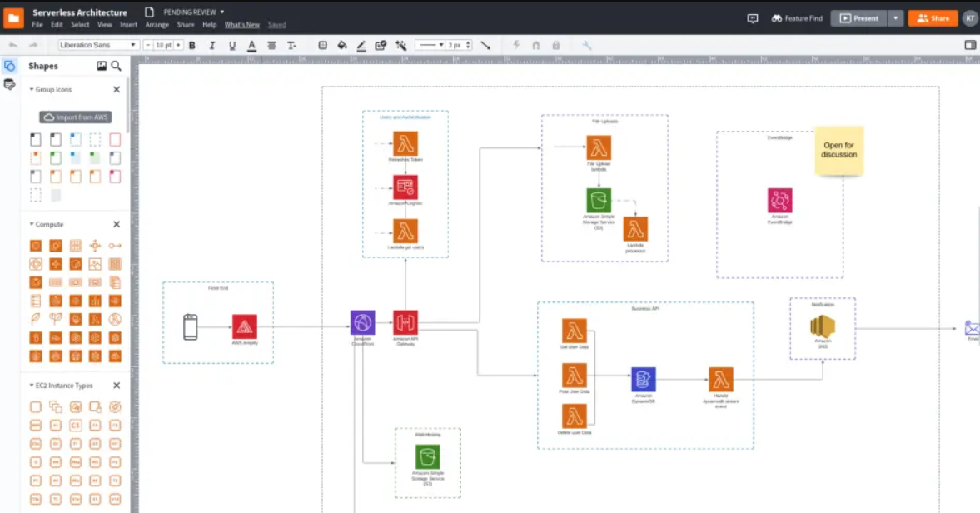Close the Compute shape library

(117, 224)
